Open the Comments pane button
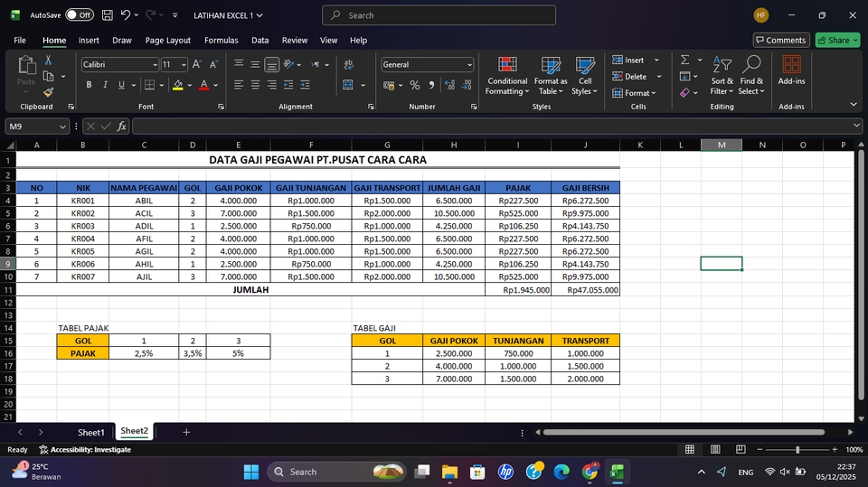This screenshot has height=487, width=868. [781, 40]
